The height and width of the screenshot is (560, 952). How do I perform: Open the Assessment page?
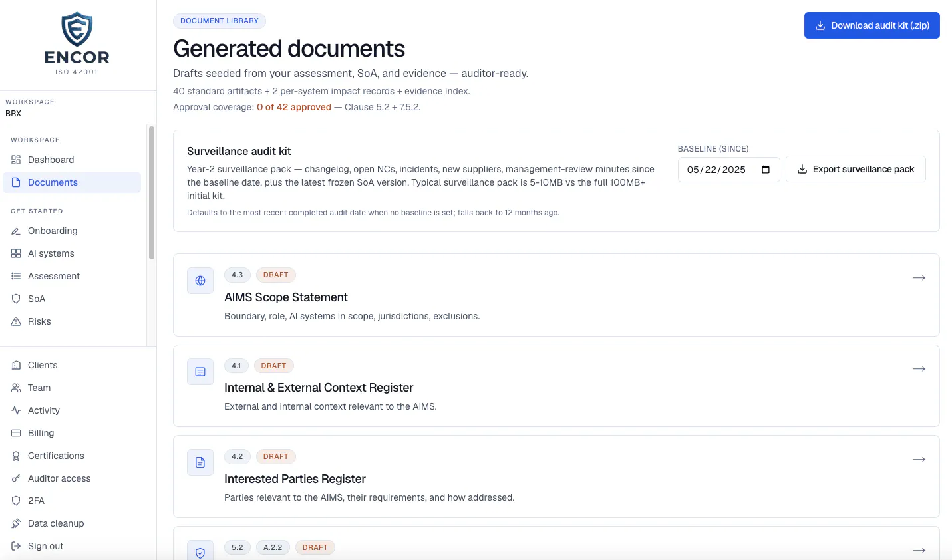72,276
